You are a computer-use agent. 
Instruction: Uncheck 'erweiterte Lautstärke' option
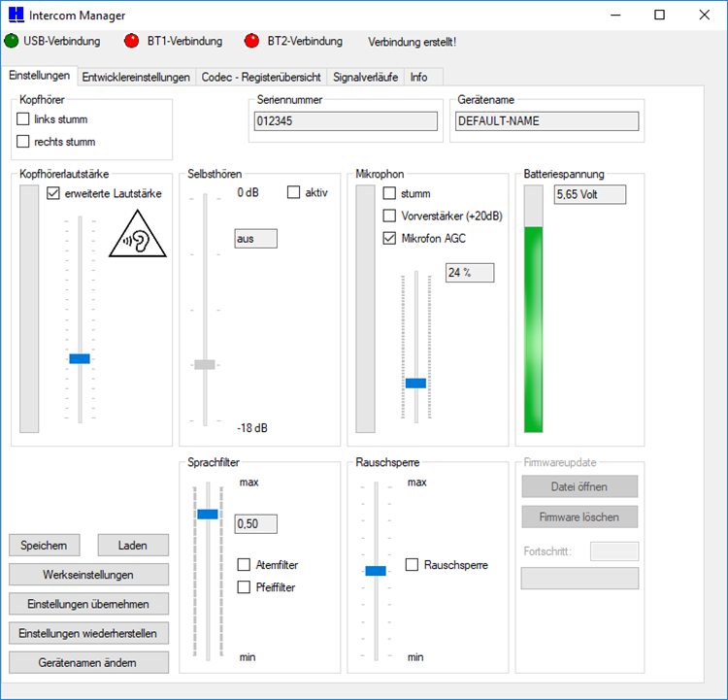click(53, 193)
